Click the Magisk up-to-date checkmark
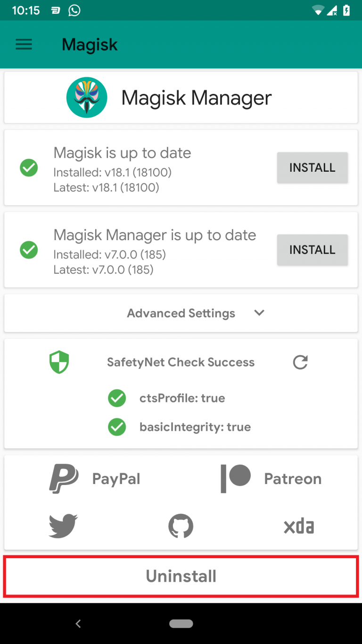362x644 pixels. click(29, 167)
